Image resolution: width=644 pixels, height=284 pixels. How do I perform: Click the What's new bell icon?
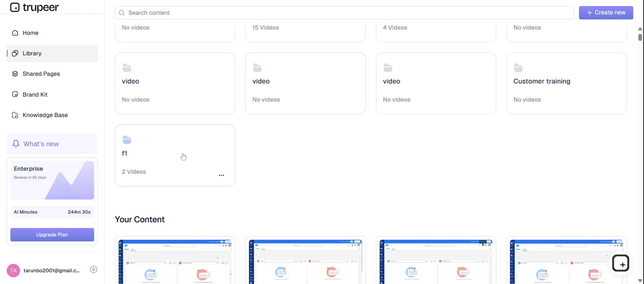coord(16,144)
